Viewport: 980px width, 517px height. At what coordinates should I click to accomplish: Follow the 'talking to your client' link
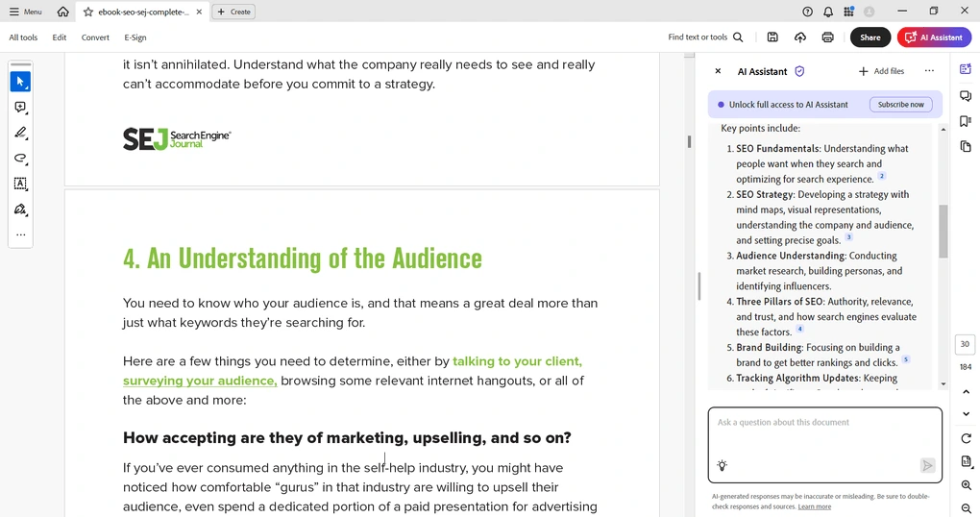(x=517, y=361)
